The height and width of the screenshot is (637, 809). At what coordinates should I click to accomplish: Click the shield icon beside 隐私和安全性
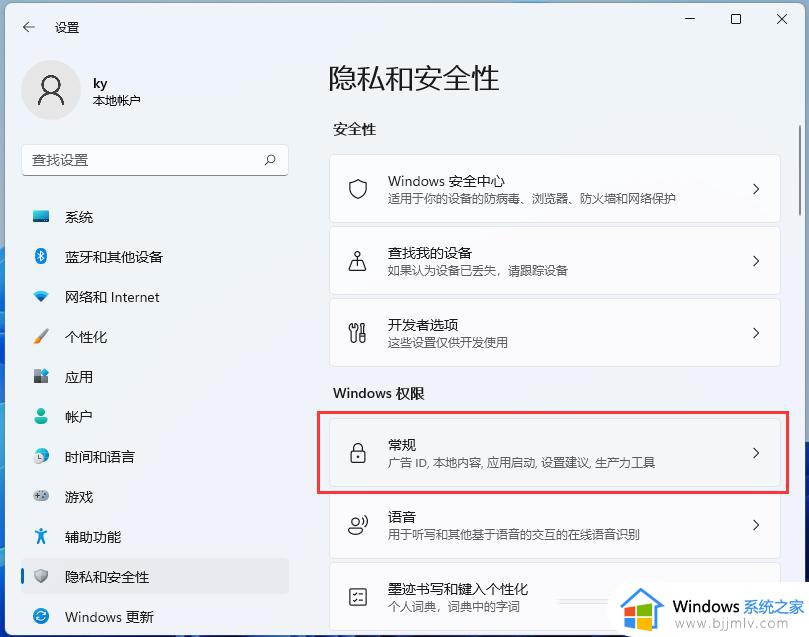(41, 576)
